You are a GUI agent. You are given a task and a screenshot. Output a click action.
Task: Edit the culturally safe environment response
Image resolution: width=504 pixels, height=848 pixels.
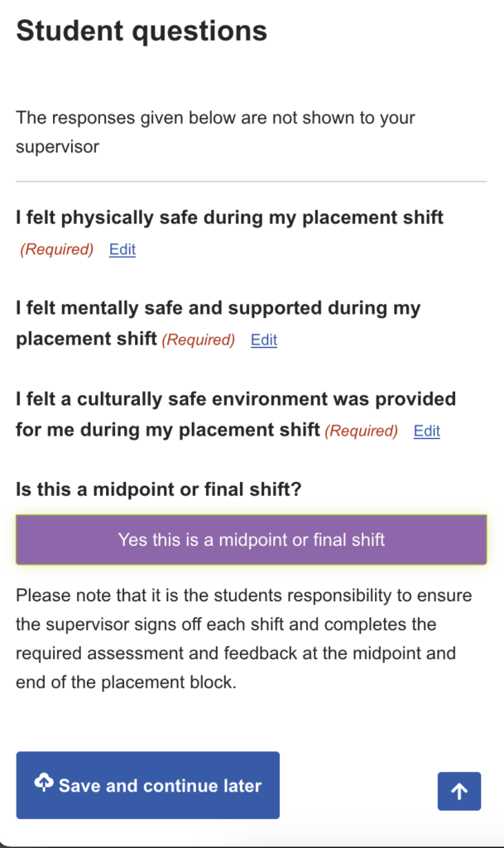(427, 431)
